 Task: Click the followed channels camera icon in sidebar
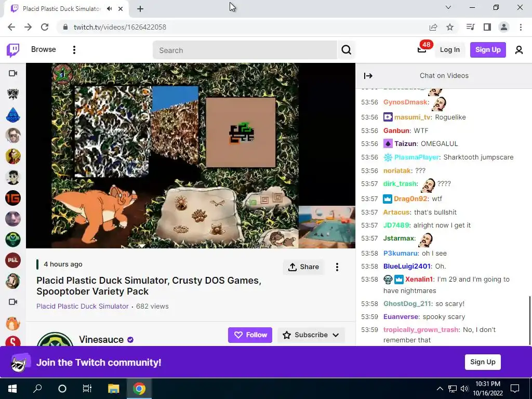tap(13, 73)
